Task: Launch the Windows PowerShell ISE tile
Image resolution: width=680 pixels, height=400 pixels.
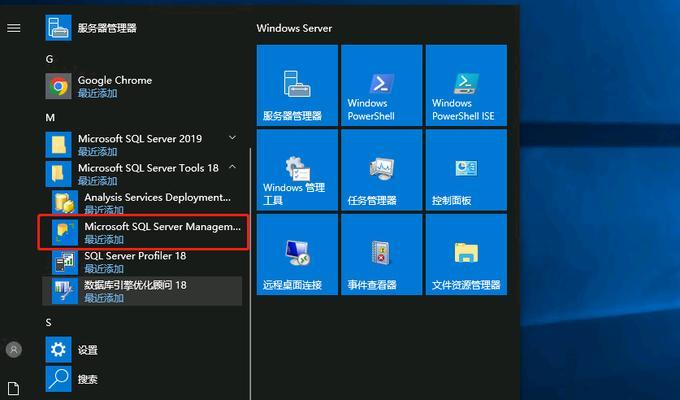Action: click(466, 85)
